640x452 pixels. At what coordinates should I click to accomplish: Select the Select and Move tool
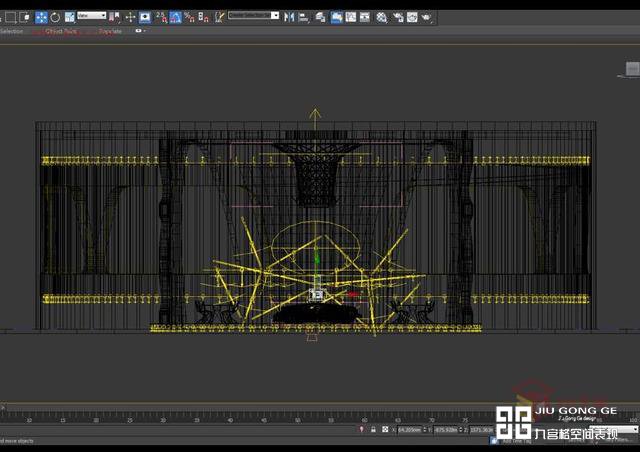(41, 17)
